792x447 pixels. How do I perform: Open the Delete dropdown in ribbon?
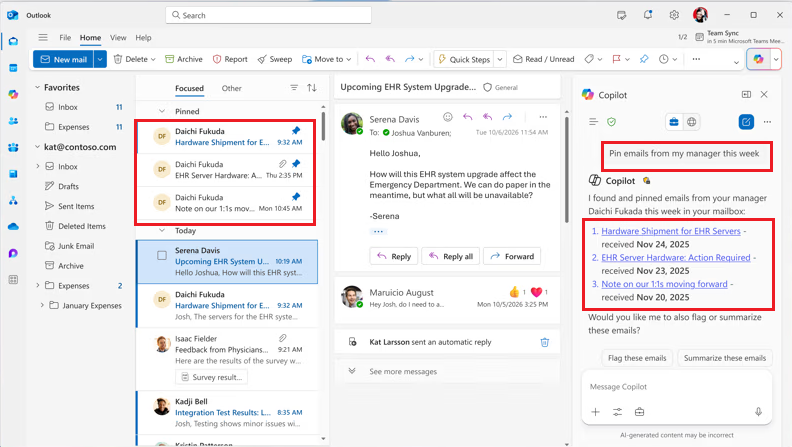(x=153, y=60)
